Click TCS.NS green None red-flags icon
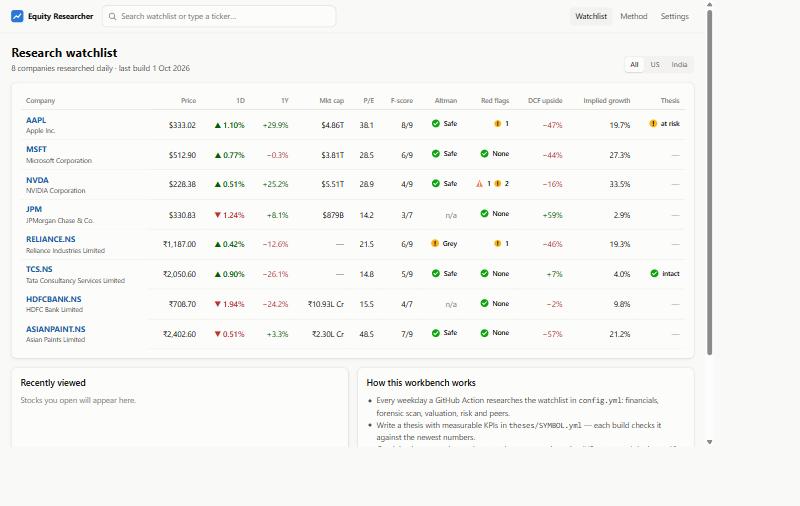800x506 pixels. click(x=484, y=273)
